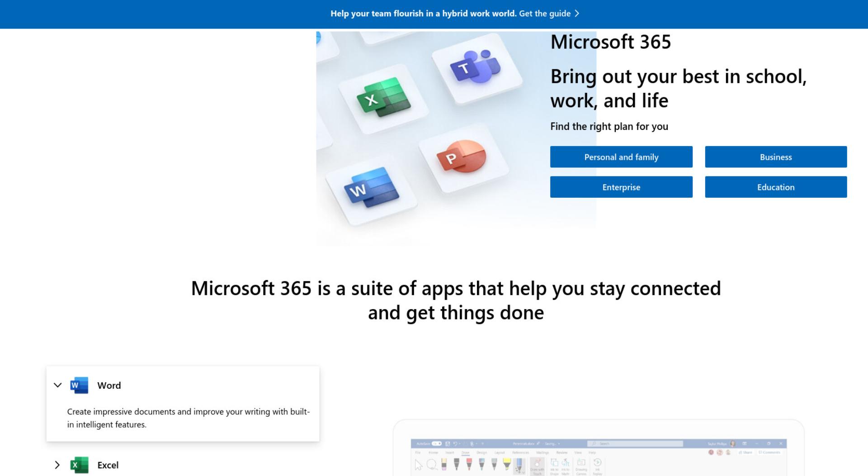
Task: Click 'Bring out your best in school' headline
Action: click(x=678, y=88)
